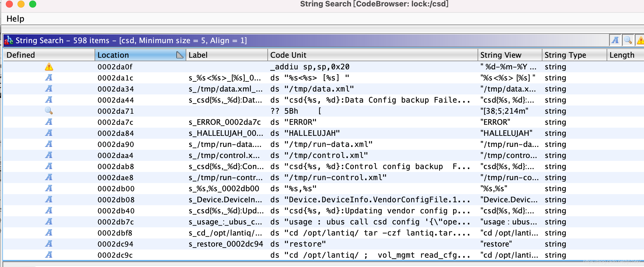The height and width of the screenshot is (267, 644).
Task: Click the defined icon for row 0002da1c
Action: click(49, 78)
